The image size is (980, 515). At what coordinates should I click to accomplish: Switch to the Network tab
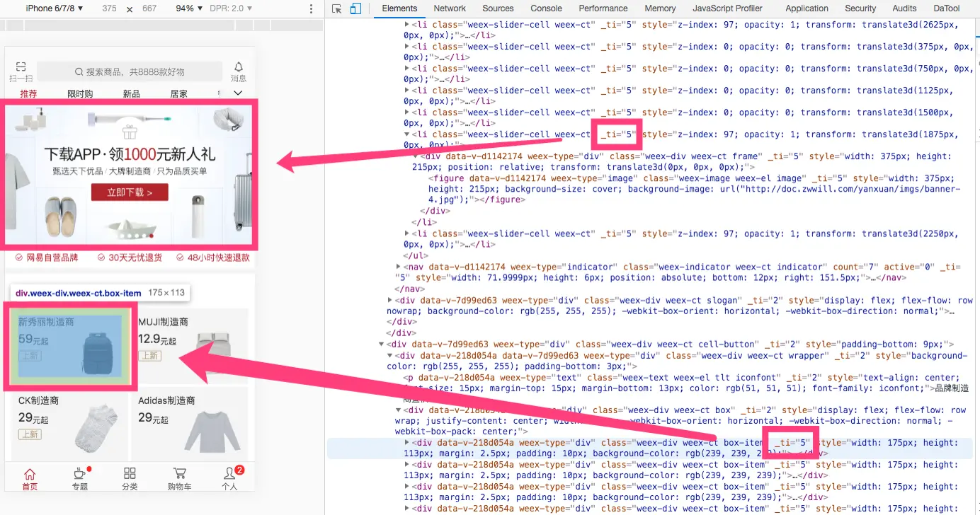pos(450,8)
